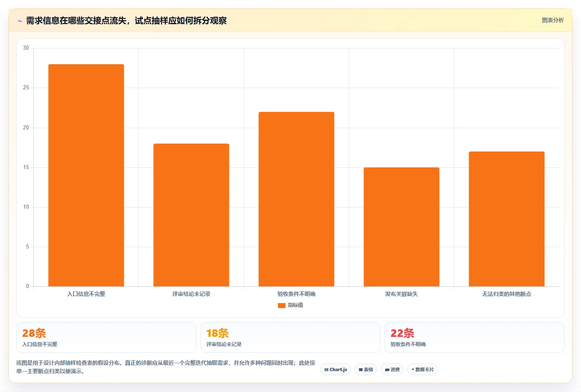Viewport: 581px width, 392px height.
Task: Toggle the 指标值 legend color swatch
Action: [281, 305]
